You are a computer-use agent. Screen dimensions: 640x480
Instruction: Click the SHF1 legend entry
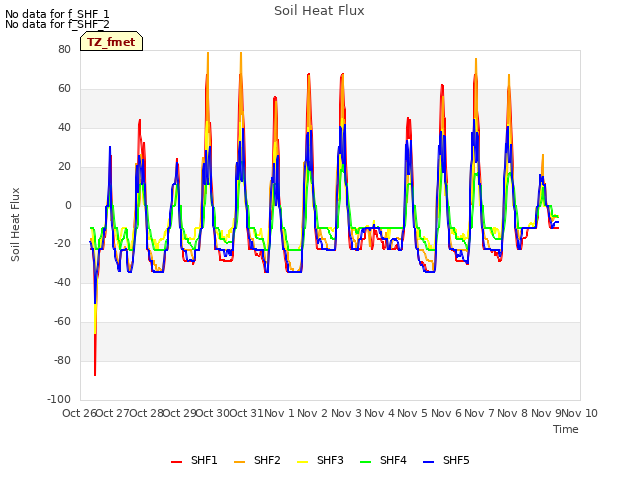coord(194,460)
